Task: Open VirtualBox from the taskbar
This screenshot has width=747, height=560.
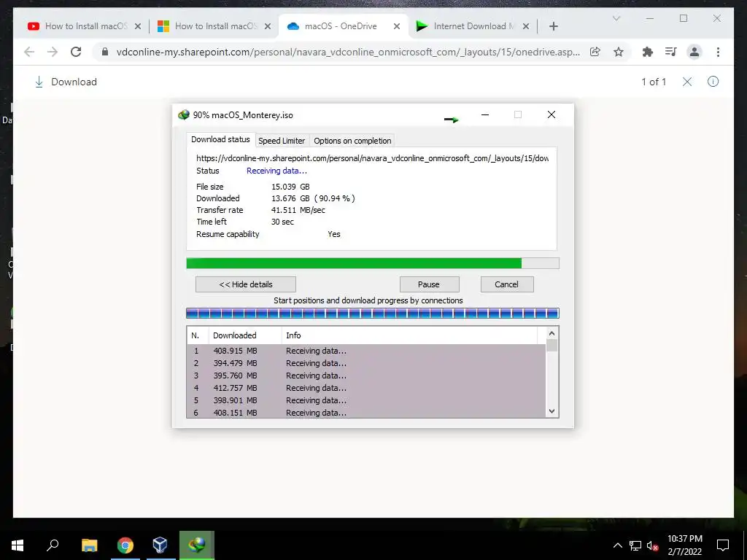Action: click(160, 545)
